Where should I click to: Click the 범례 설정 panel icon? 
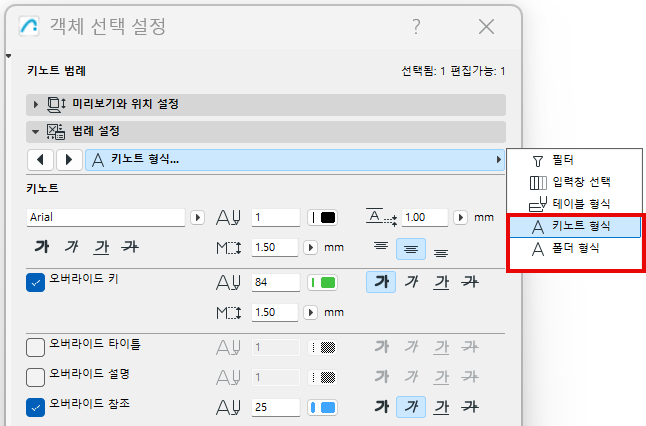click(x=56, y=132)
